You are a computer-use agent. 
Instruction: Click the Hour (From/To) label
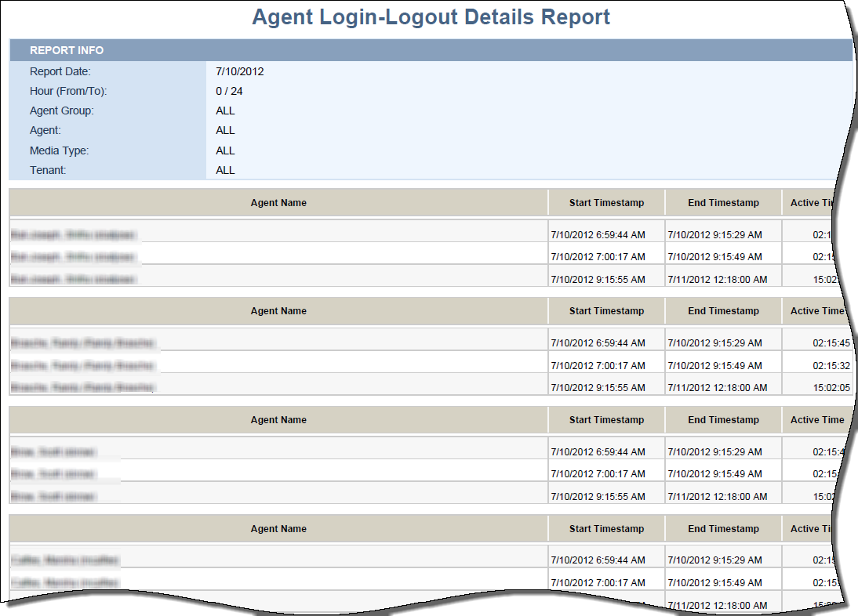[68, 91]
